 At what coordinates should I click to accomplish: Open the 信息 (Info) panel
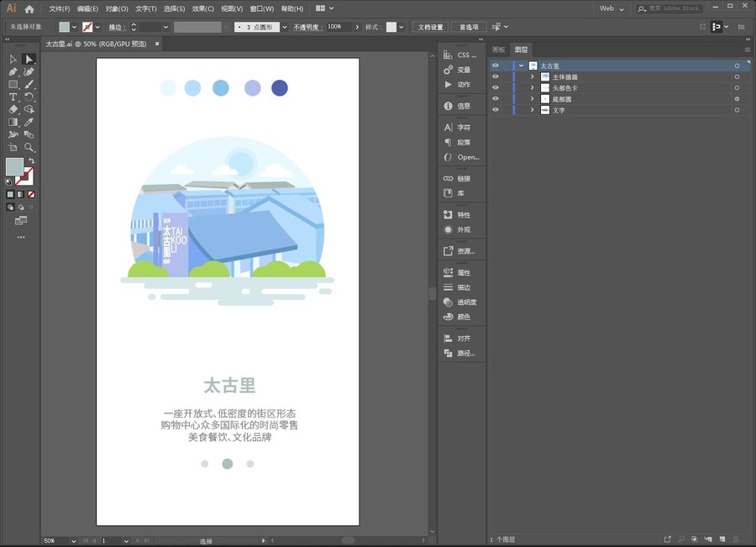[x=460, y=106]
